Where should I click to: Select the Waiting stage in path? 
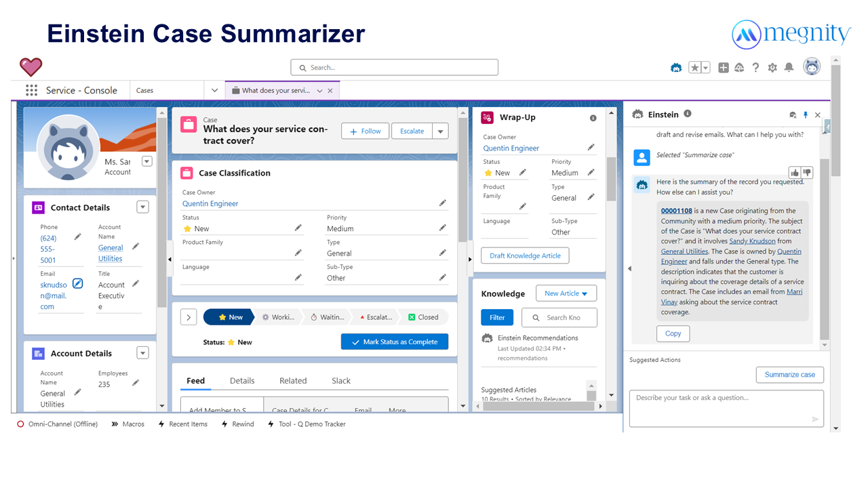pyautogui.click(x=326, y=317)
